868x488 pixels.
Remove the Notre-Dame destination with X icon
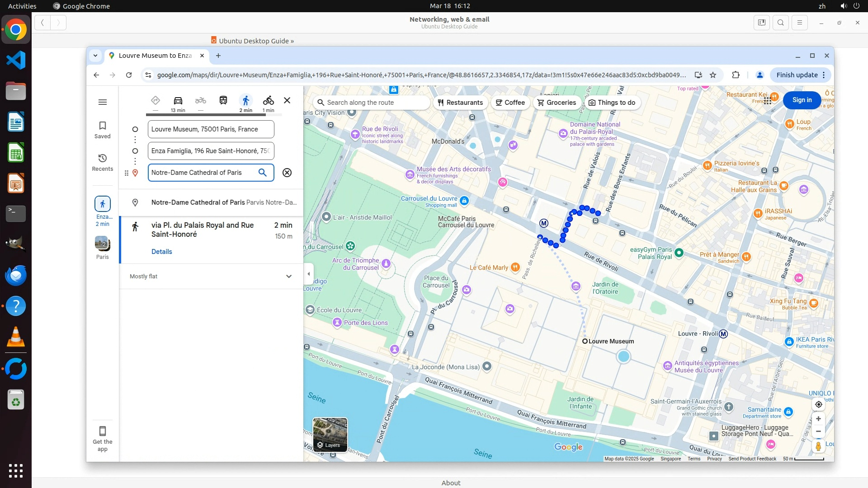click(x=287, y=173)
